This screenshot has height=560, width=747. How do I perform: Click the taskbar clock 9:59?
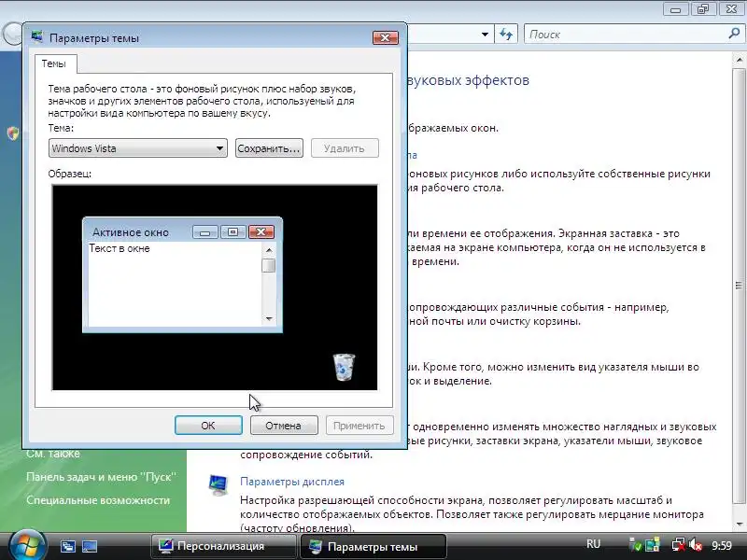[x=722, y=545]
